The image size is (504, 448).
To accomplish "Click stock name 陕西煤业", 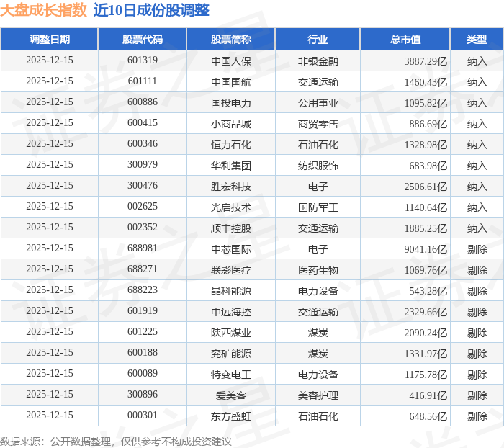I will tap(231, 333).
